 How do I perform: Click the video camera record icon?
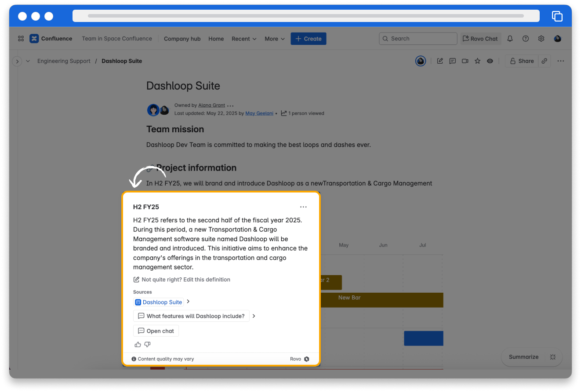465,61
